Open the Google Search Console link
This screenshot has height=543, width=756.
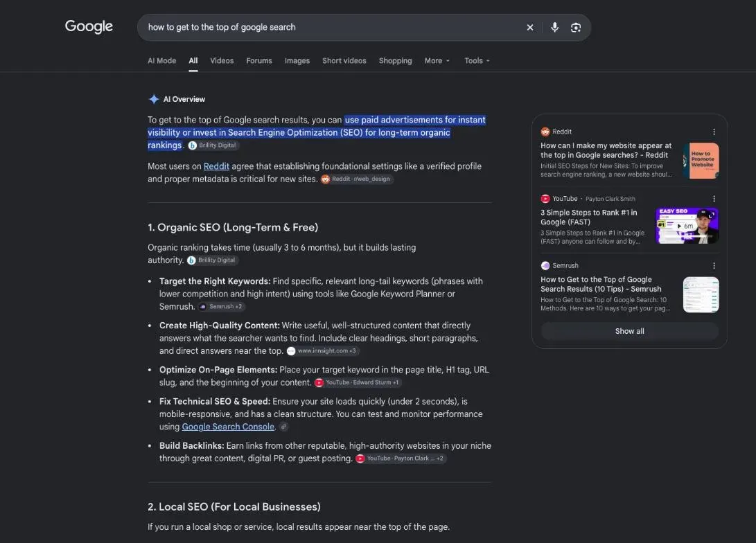(228, 427)
